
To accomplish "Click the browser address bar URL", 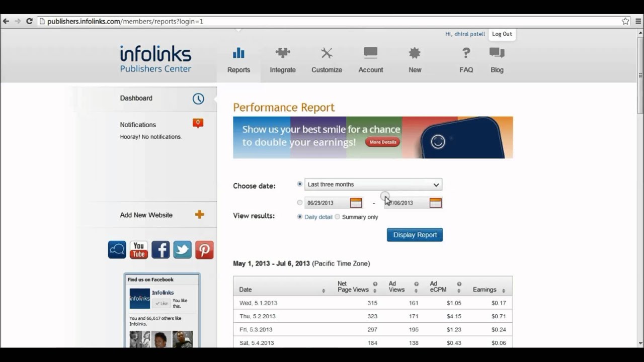I will (x=125, y=21).
